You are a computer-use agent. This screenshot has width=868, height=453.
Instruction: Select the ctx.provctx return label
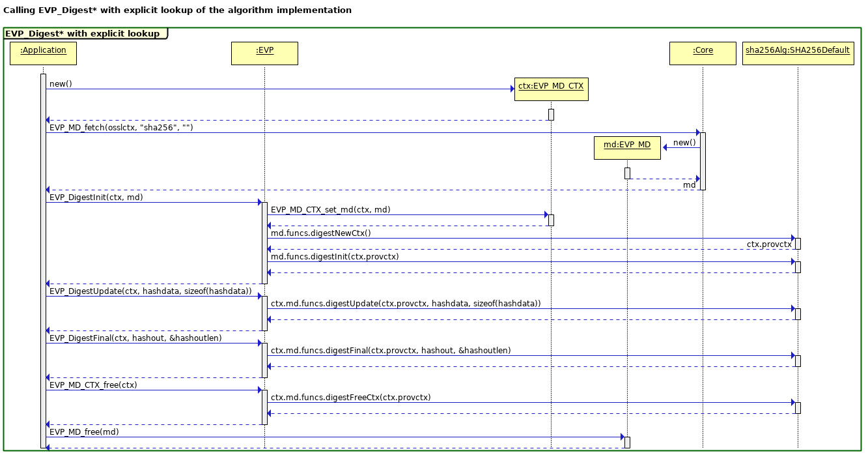click(768, 244)
